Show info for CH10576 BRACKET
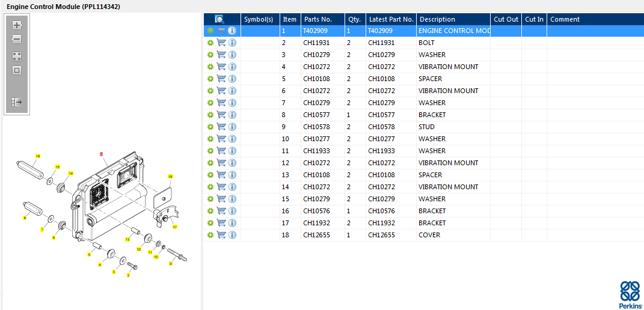The image size is (644, 310). tap(232, 211)
